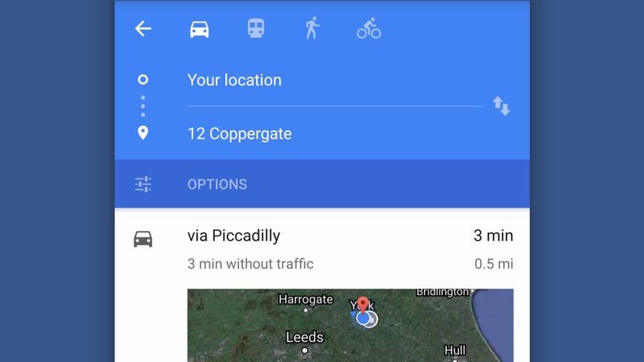Select driving mode car icon
Screen dimensions: 644x362
tap(199, 29)
